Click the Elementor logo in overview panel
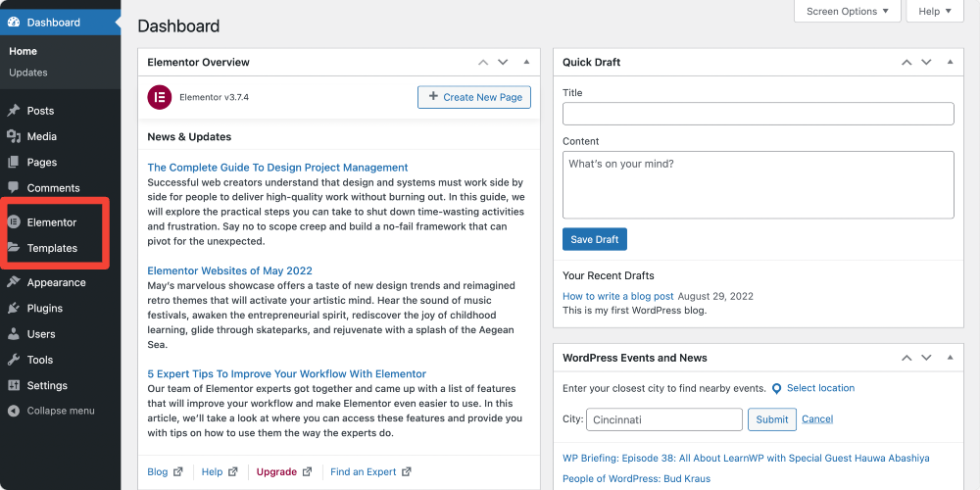Screen dimensions: 980x490 pyautogui.click(x=160, y=97)
